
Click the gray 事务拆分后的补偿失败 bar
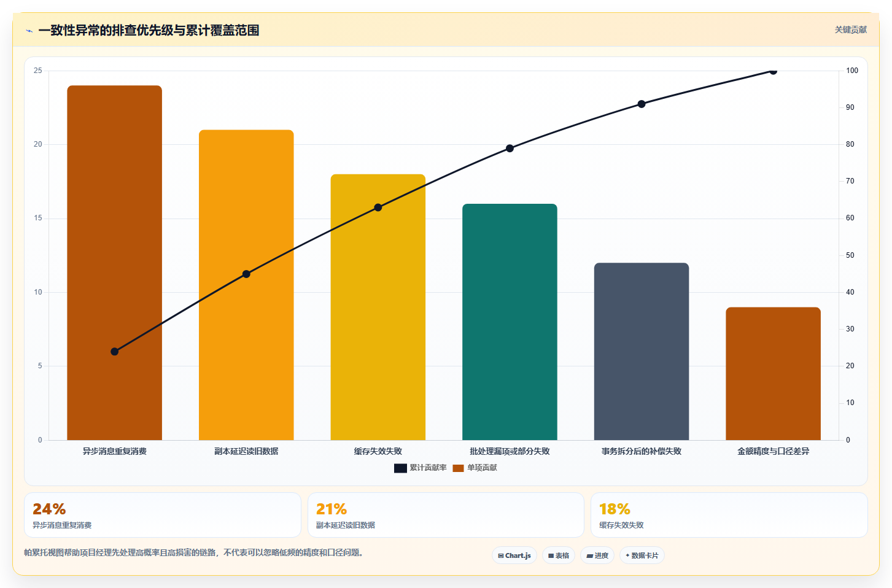(642, 351)
